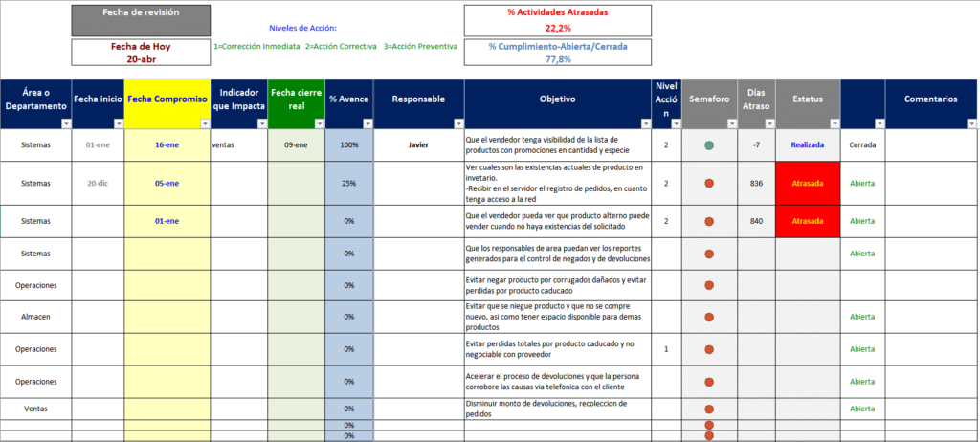Image resolution: width=980 pixels, height=442 pixels.
Task: Select the '-7' Días Atraso cell
Action: (756, 145)
